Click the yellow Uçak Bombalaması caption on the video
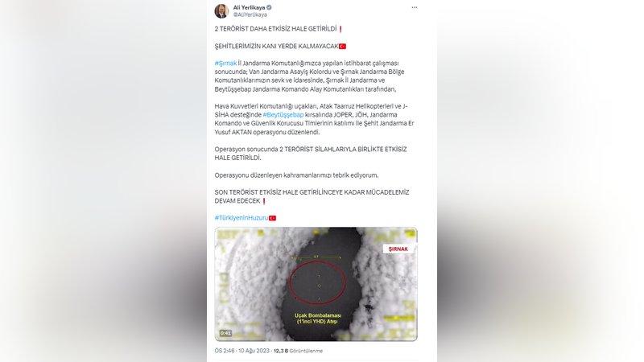The height and width of the screenshot is (362, 644). [x=318, y=319]
